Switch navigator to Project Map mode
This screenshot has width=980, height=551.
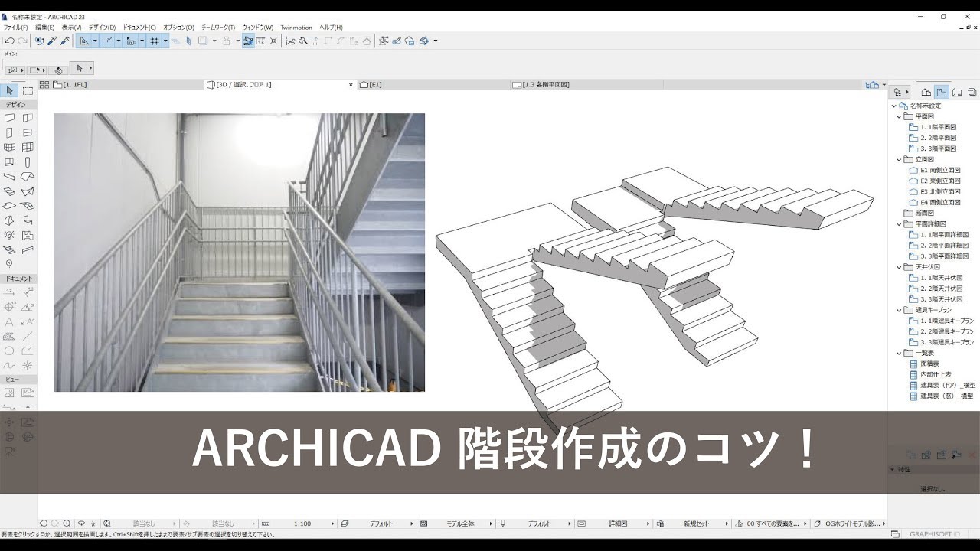coord(926,92)
